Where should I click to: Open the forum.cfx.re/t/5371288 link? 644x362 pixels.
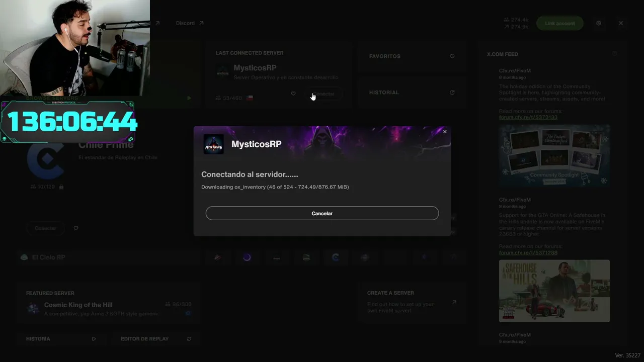point(528,253)
